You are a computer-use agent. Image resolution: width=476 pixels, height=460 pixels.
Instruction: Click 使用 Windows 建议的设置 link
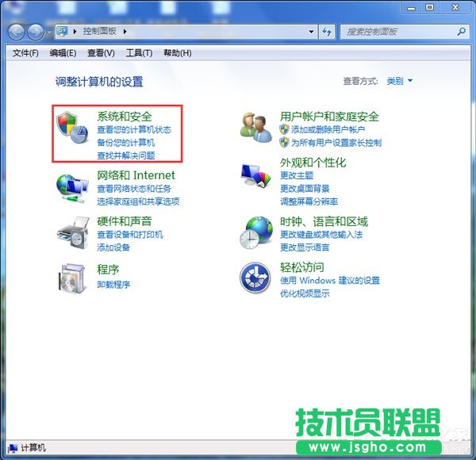tap(330, 280)
